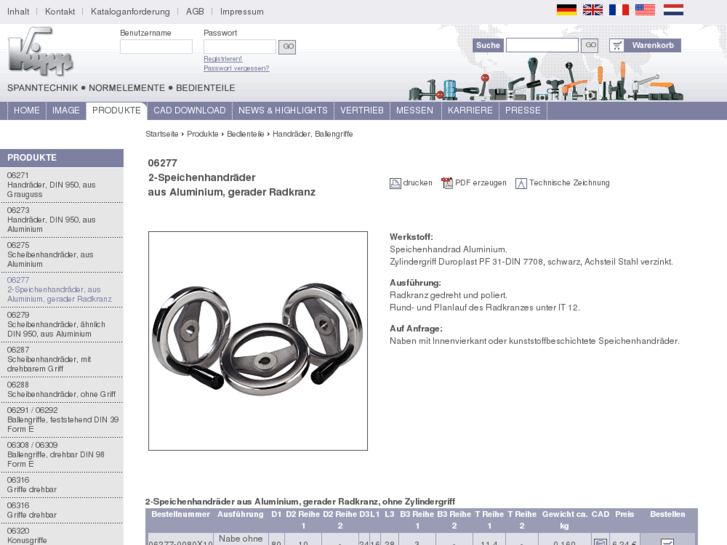Open 06273 Handräder aus Aluminium
Screen dimensions: 727x545
click(x=62, y=220)
